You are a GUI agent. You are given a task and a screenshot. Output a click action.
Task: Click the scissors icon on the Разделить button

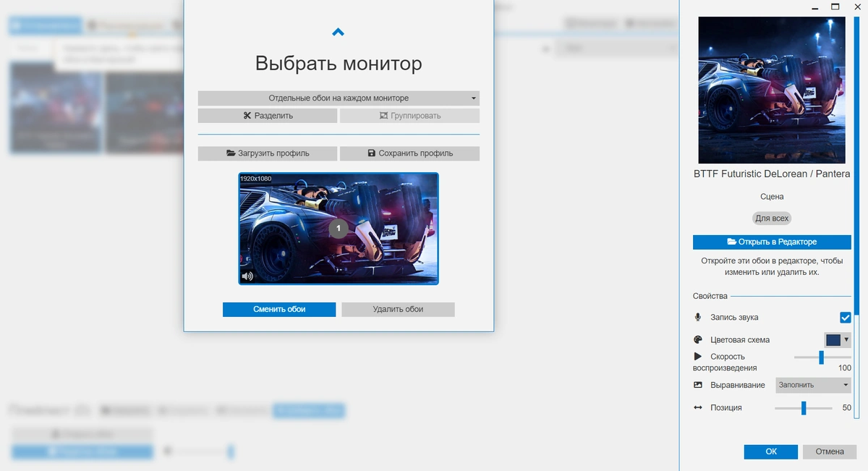click(x=247, y=116)
